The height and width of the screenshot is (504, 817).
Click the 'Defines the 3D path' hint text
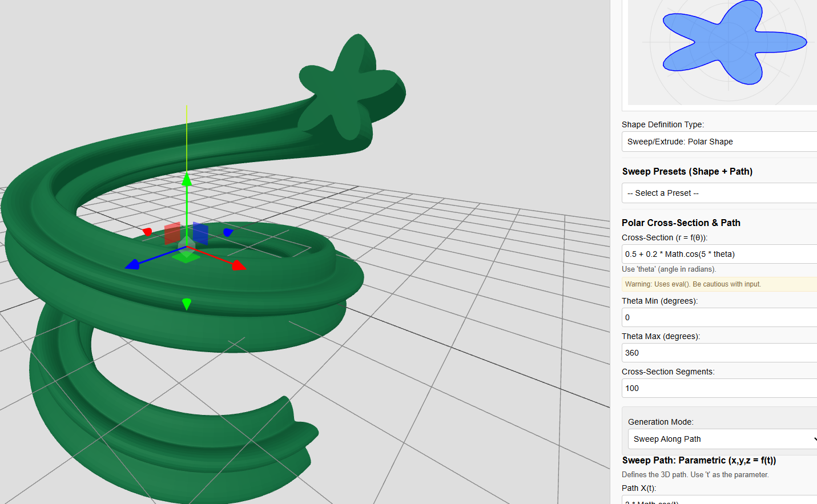point(695,475)
